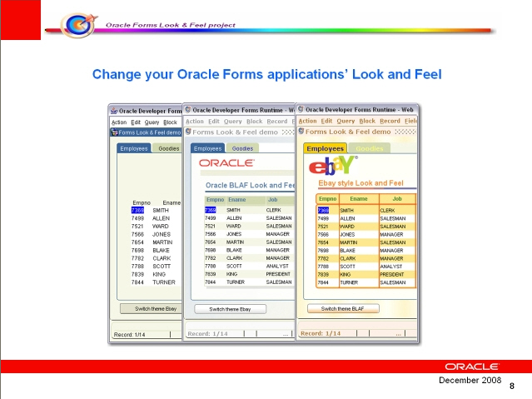Click the ORACLE logo in the red footer
The image size is (532, 399).
(x=472, y=367)
